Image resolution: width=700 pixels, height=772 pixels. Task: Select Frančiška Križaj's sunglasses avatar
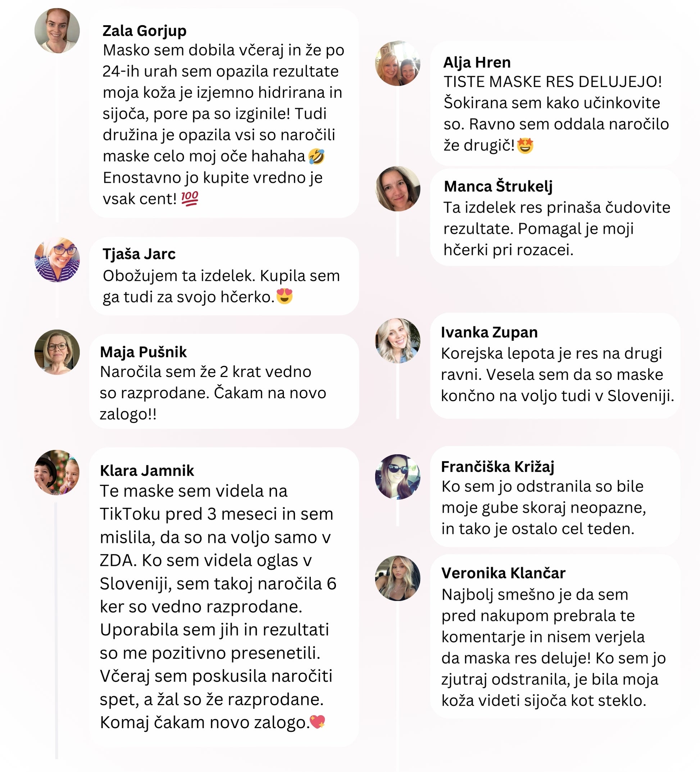point(397,477)
